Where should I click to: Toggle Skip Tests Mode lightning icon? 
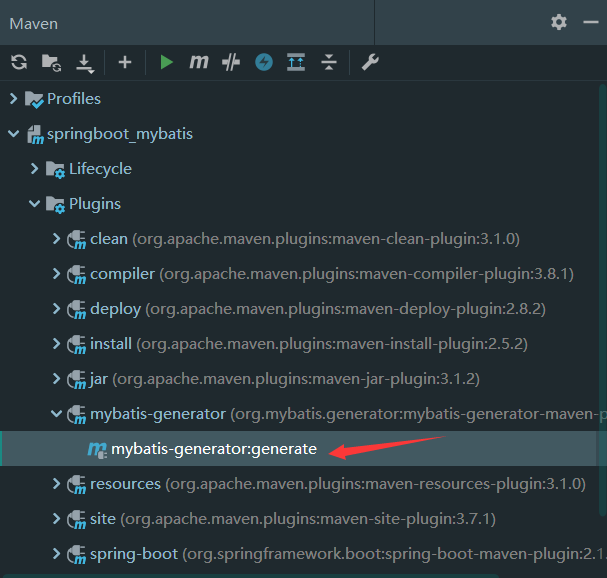(264, 62)
